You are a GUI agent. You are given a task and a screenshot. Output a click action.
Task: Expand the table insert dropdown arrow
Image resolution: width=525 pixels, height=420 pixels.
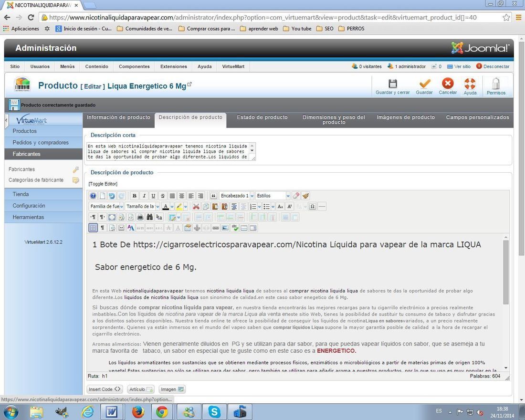179,217
